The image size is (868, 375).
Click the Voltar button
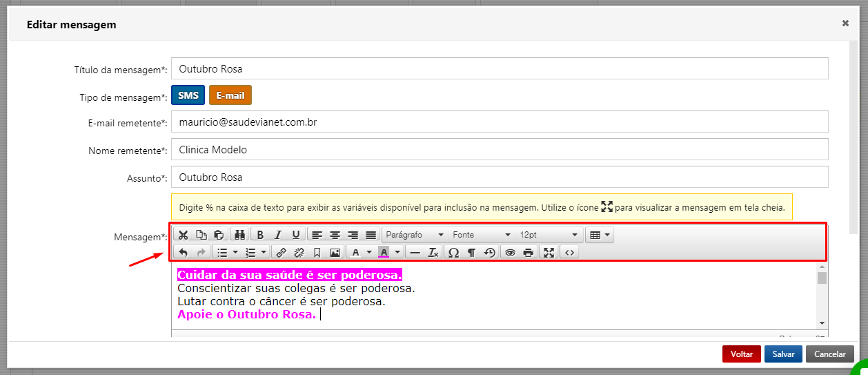742,354
